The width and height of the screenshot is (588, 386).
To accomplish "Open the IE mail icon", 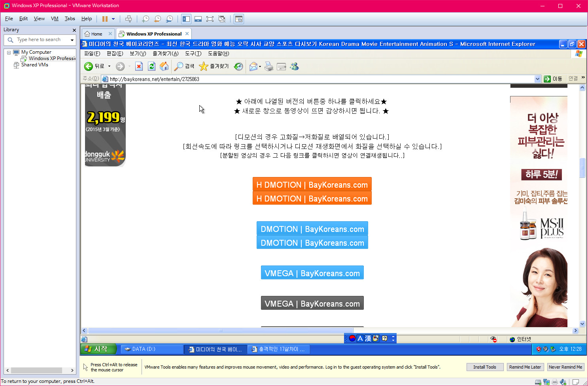I will [253, 66].
